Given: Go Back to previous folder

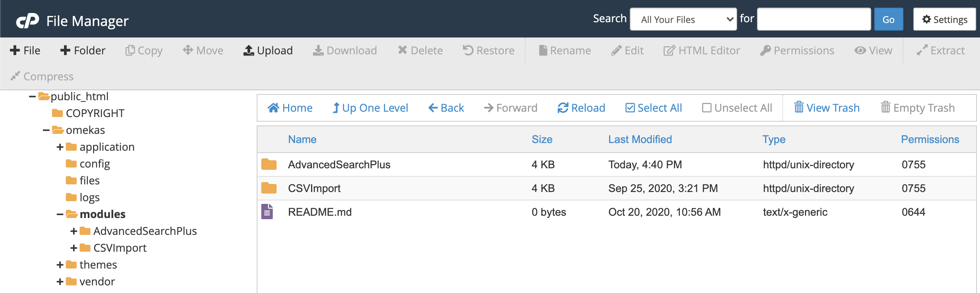Looking at the screenshot, I should (446, 108).
